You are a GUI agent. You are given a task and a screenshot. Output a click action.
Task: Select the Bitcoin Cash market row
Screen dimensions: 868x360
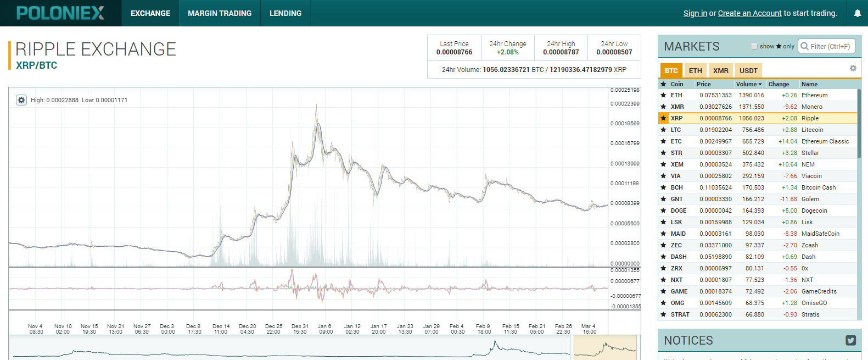758,187
